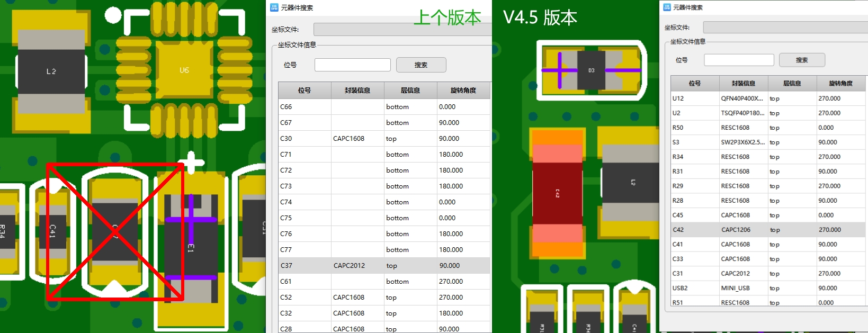
Task: Select the red highlighted C42 capacitor
Action: coord(557,193)
